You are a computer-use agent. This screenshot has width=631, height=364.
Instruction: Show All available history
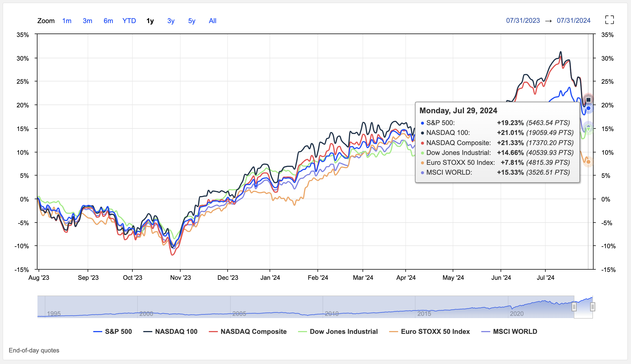click(213, 21)
